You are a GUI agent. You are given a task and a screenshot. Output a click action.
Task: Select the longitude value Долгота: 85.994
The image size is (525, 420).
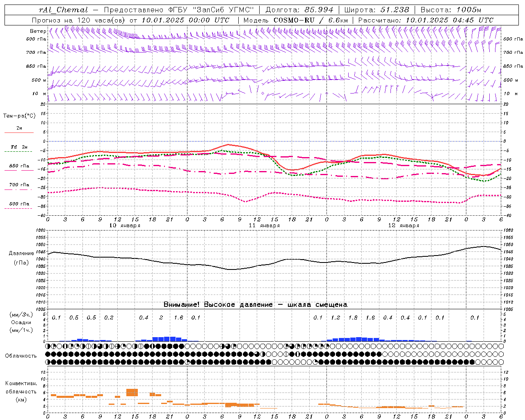[299, 10]
